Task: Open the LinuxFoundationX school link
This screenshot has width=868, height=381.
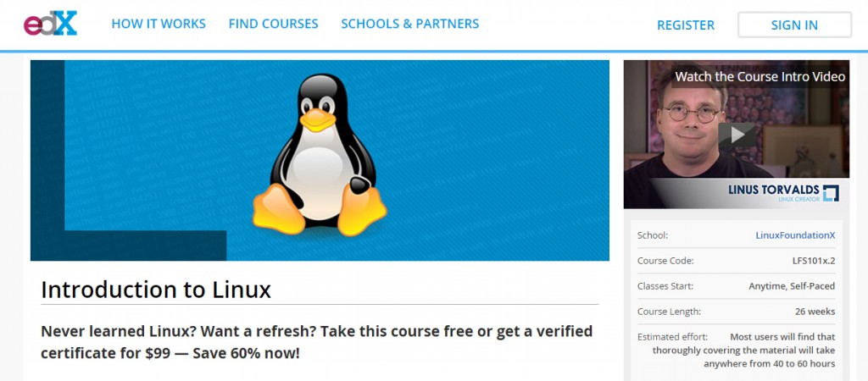Action: pyautogui.click(x=795, y=235)
